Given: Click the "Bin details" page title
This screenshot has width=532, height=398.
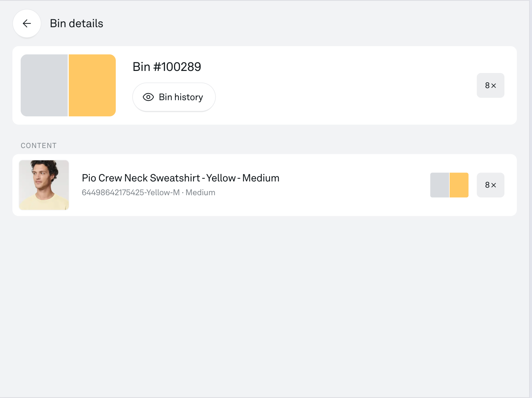Looking at the screenshot, I should 76,23.
